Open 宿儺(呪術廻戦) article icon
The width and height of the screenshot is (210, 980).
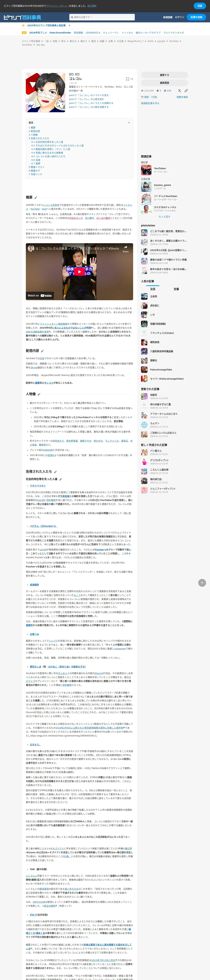click(x=144, y=324)
